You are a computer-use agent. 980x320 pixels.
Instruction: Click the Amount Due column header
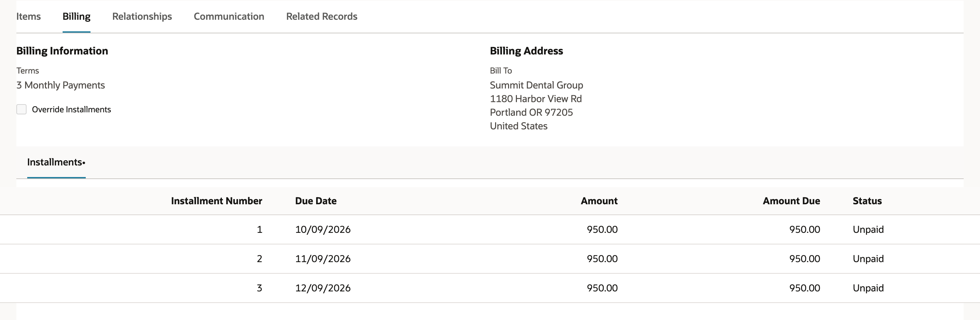coord(791,201)
